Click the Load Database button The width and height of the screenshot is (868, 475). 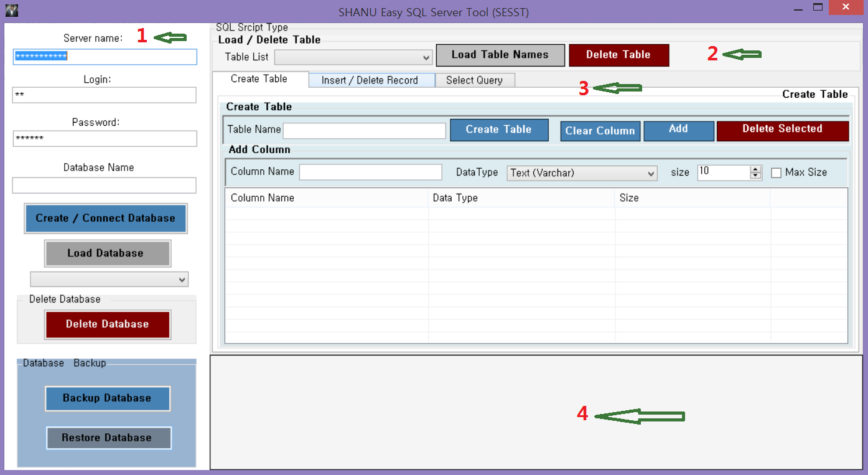click(x=108, y=253)
